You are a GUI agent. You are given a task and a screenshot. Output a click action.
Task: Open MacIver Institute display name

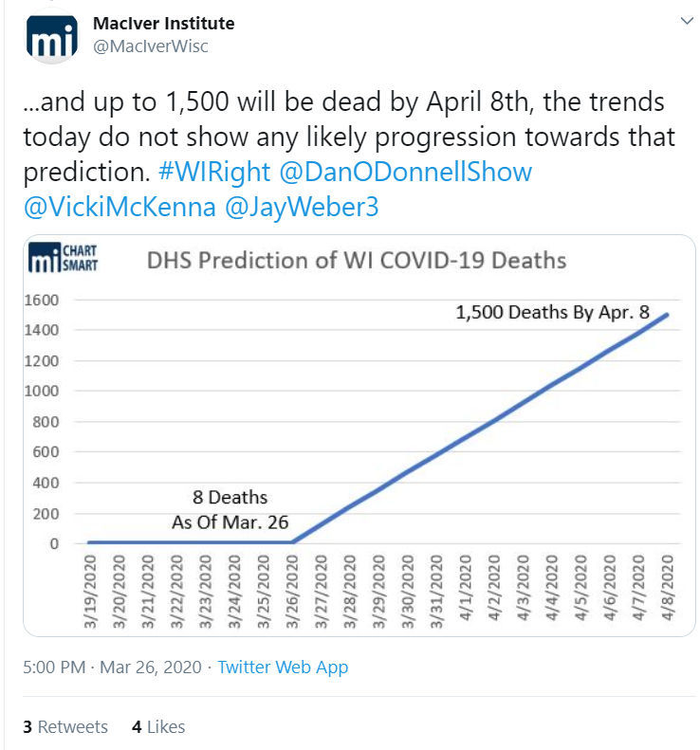(164, 23)
